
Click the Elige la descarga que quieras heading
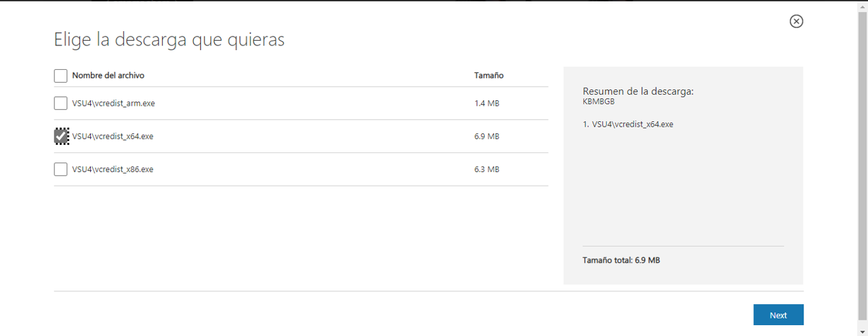tap(169, 40)
